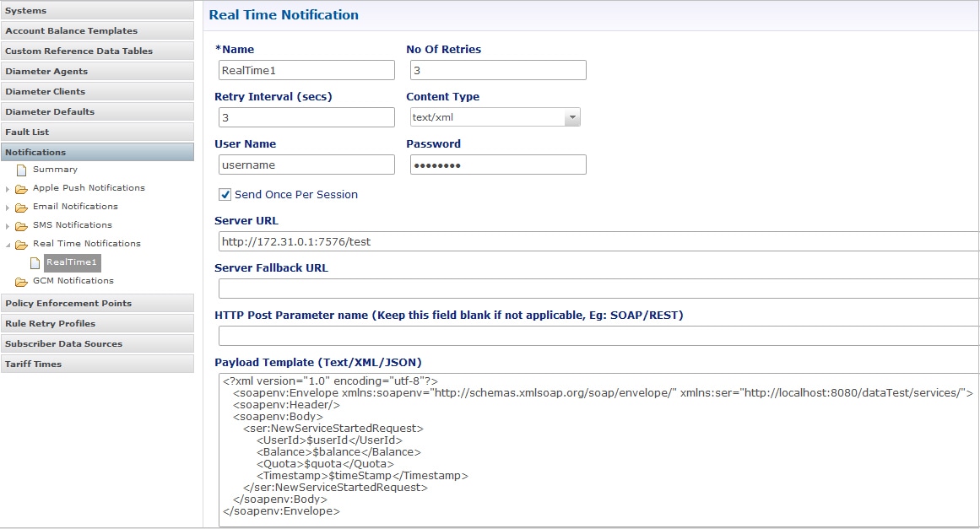Click the Summary page icon
Image resolution: width=980 pixels, height=529 pixels.
21,170
